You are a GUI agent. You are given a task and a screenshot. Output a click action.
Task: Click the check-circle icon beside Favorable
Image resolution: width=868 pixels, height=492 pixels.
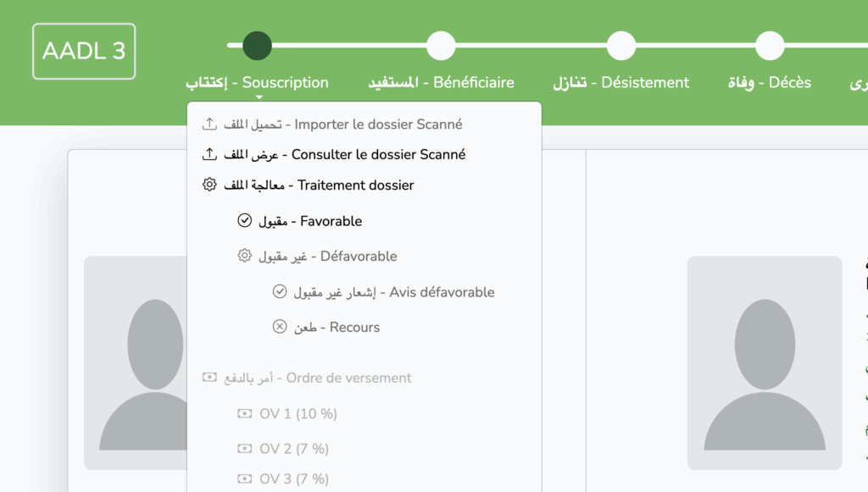245,221
